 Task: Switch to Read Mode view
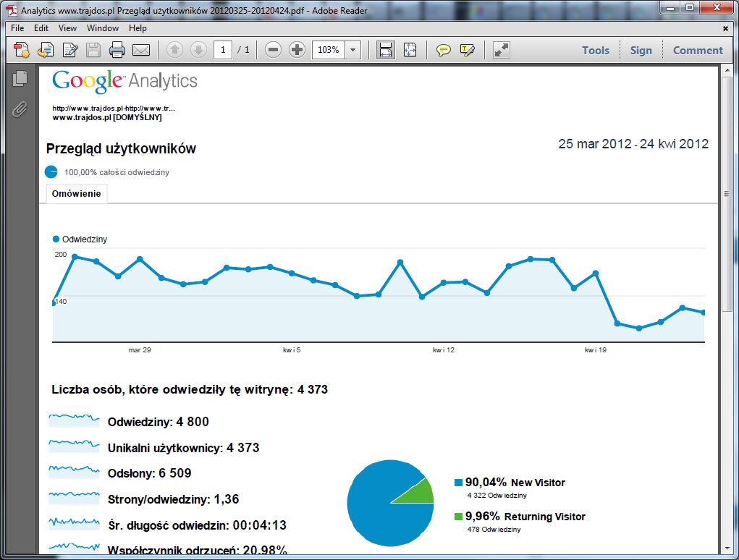click(x=501, y=50)
